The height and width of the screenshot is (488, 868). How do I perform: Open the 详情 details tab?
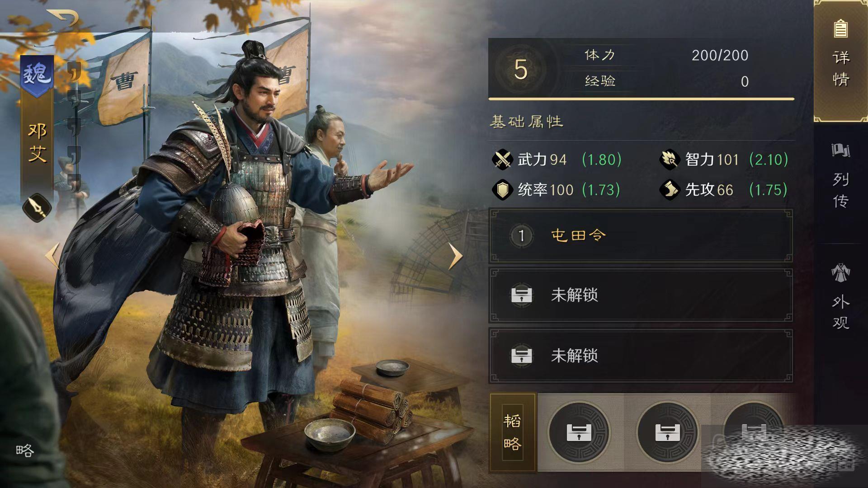(x=840, y=61)
